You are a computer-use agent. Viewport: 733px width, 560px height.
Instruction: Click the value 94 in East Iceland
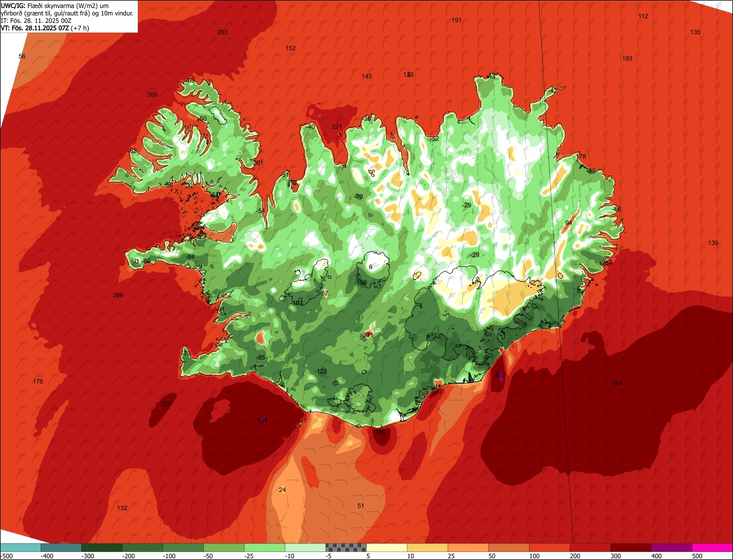pos(569,223)
